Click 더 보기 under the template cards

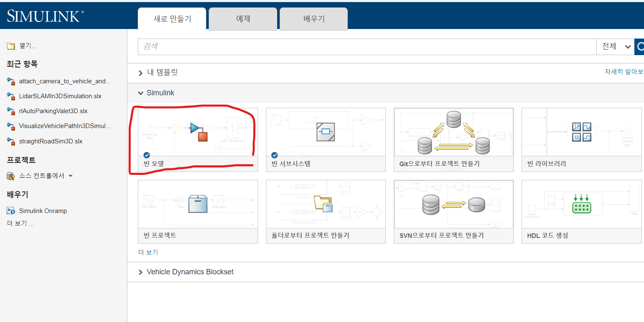(148, 252)
